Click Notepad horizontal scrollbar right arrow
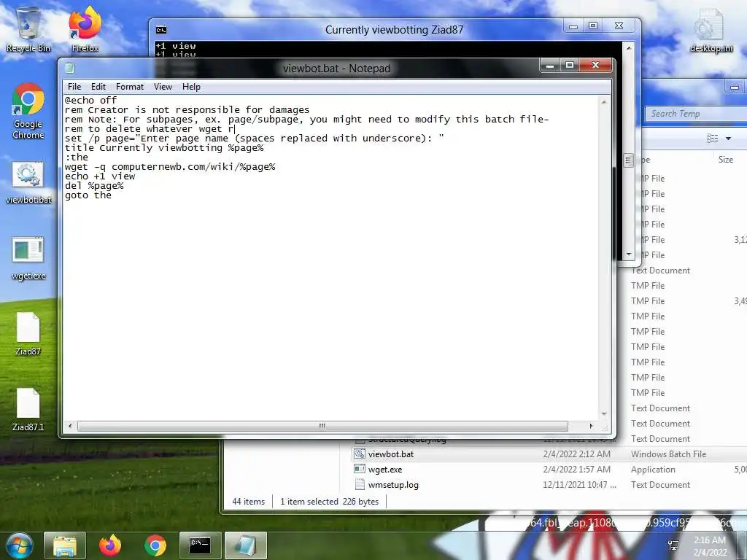This screenshot has height=560, width=747. click(x=591, y=426)
